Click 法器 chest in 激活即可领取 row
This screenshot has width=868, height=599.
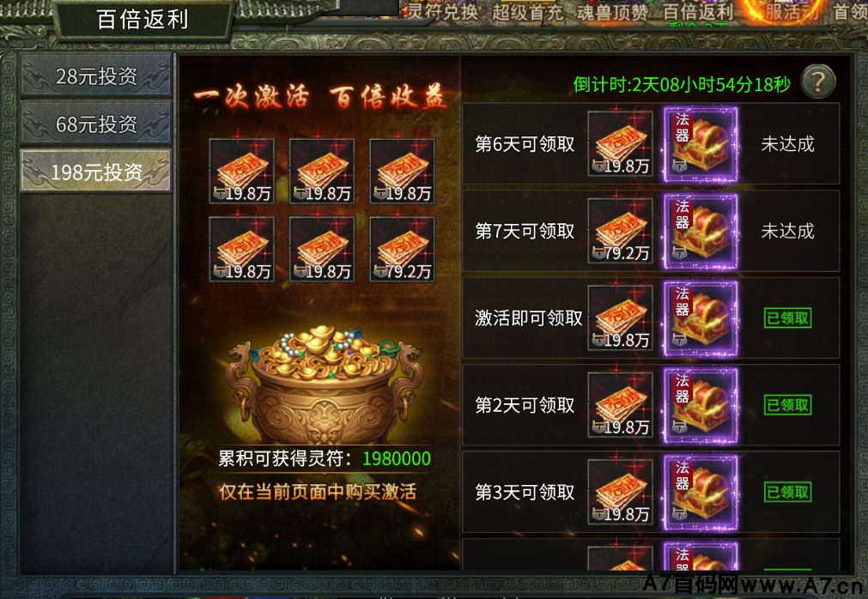(701, 318)
